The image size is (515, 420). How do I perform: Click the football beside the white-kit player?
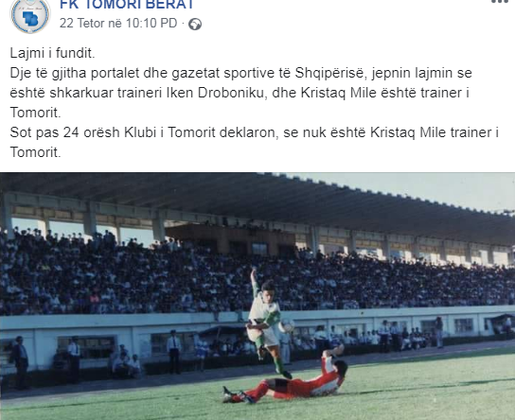(289, 325)
